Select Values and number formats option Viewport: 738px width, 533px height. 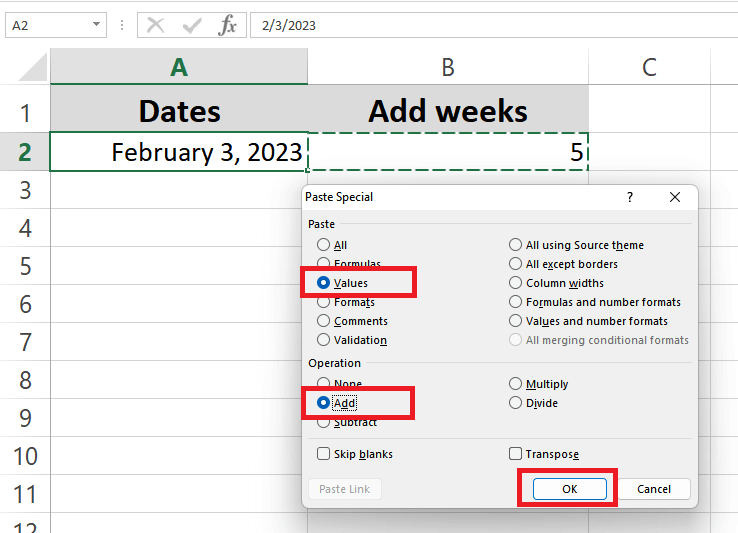pyautogui.click(x=516, y=321)
